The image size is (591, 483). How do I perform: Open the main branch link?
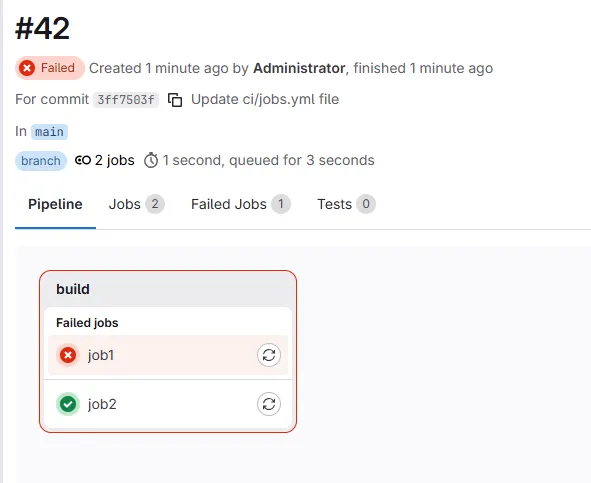49,132
